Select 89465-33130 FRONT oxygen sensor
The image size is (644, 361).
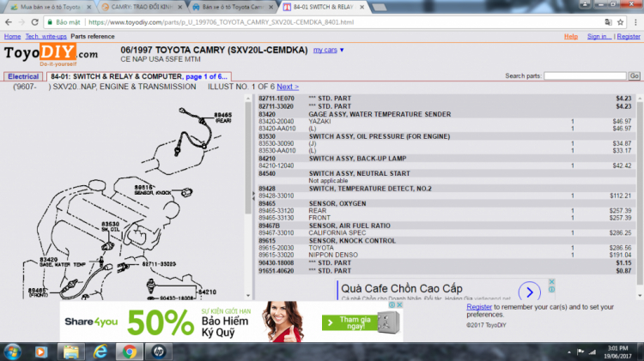click(445, 218)
